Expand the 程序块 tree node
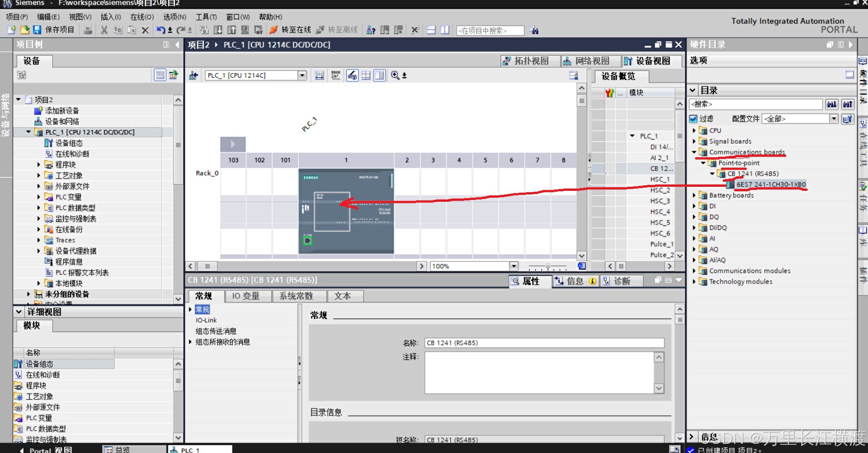The height and width of the screenshot is (453, 868). [x=39, y=165]
